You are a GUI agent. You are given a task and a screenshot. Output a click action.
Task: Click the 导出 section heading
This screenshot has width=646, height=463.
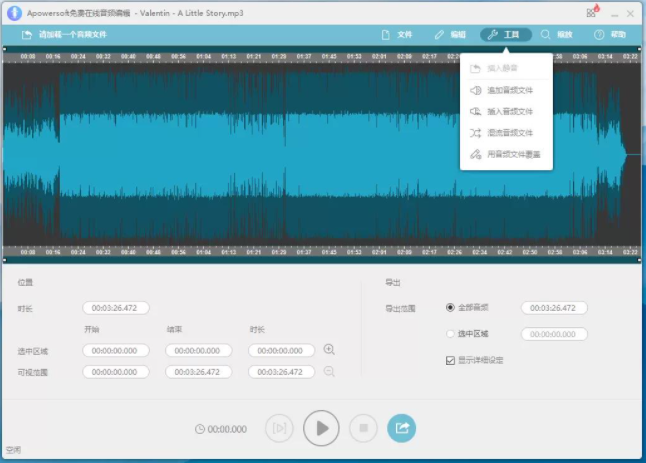[x=393, y=282]
